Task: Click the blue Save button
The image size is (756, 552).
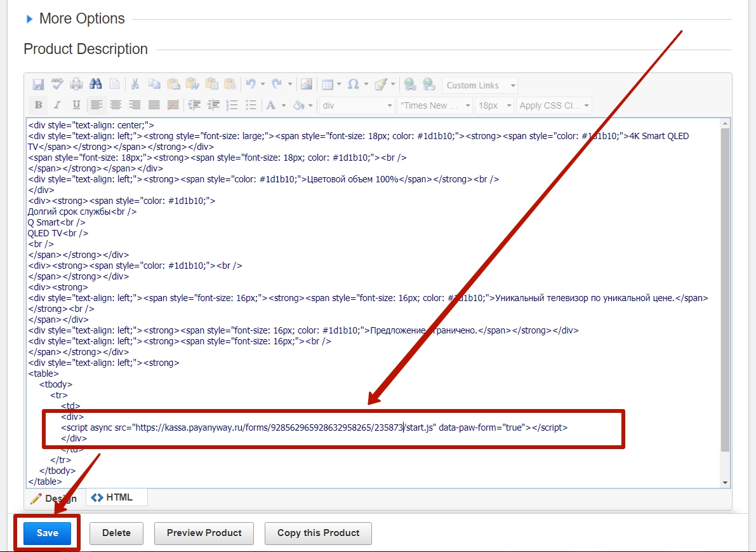Action: pos(47,533)
